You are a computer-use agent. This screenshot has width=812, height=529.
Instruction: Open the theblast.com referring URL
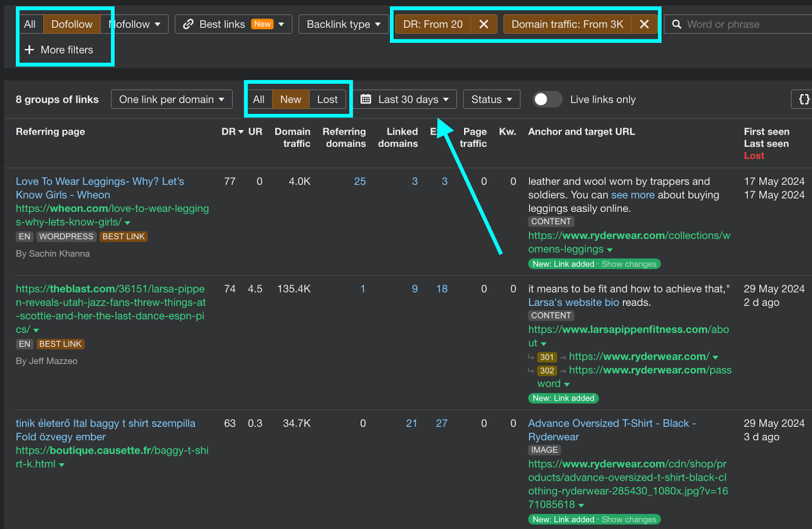tap(111, 309)
